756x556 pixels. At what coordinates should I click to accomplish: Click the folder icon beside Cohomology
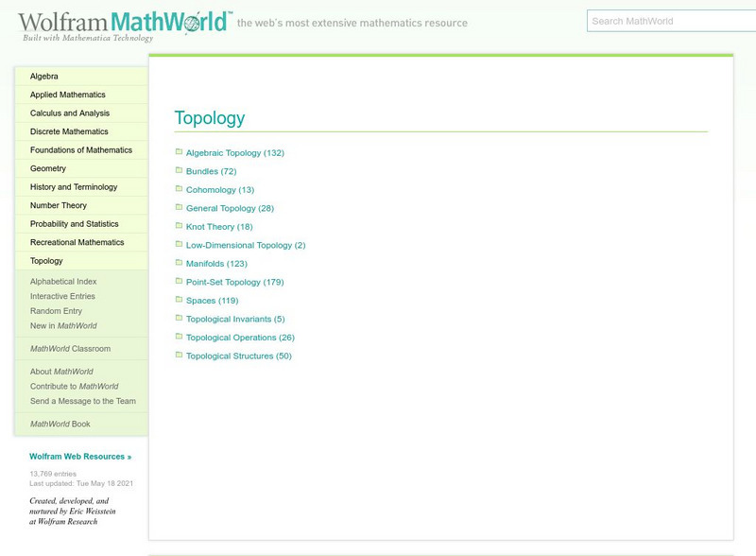point(179,189)
